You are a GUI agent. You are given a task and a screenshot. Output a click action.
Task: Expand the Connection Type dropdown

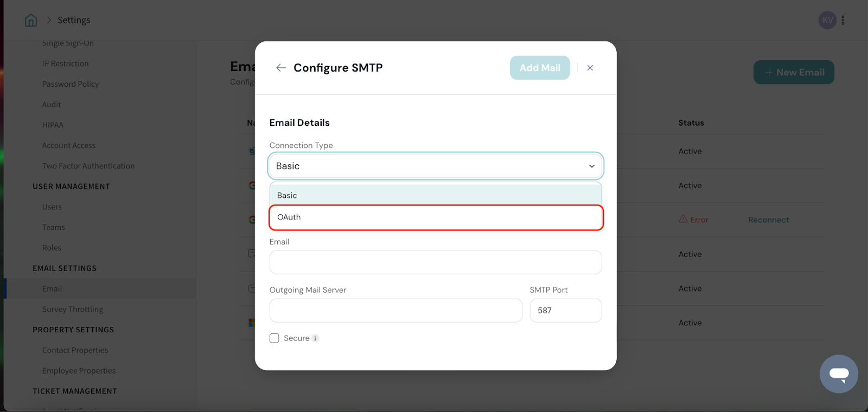(435, 166)
